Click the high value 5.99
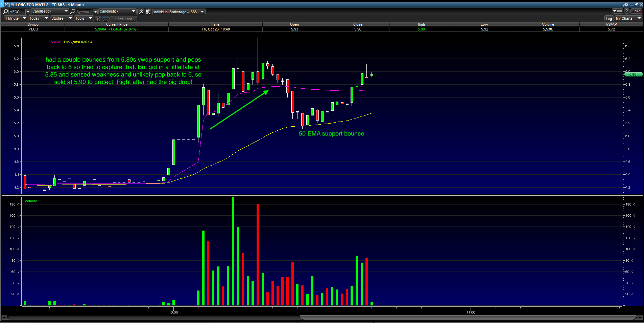 coord(421,29)
